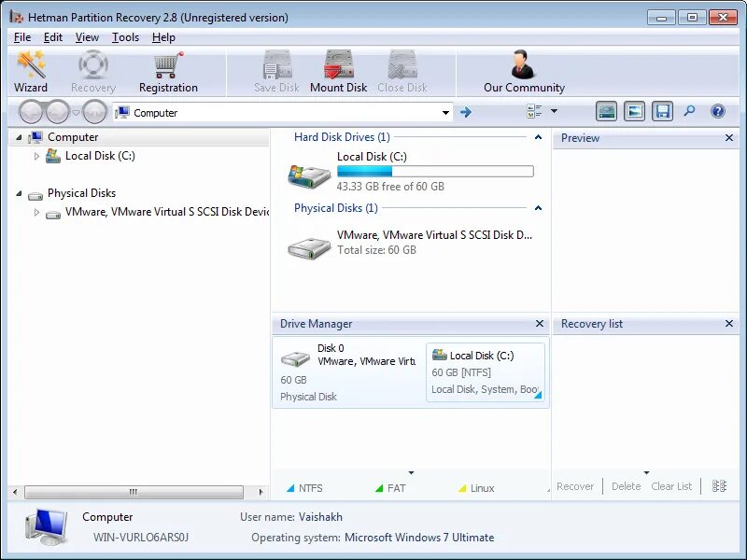Click the up-level navigation button

94,112
